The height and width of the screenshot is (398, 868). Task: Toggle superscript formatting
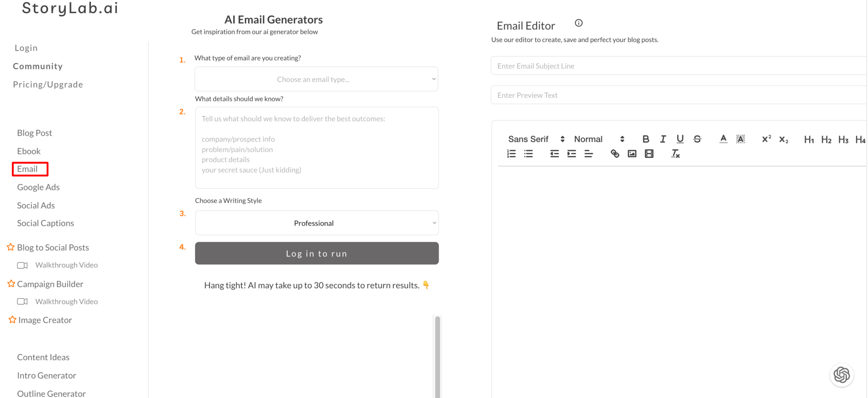coord(766,139)
